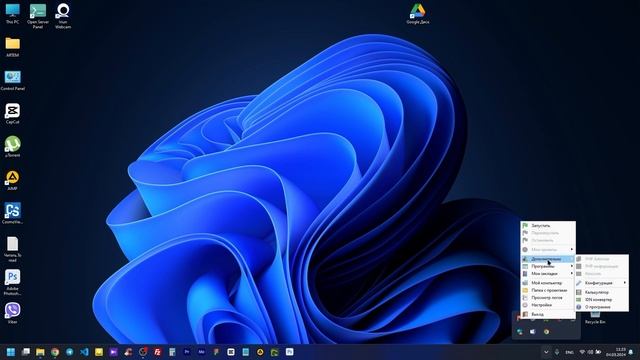
Task: Launch CapCut from the desktop
Action: [13, 113]
